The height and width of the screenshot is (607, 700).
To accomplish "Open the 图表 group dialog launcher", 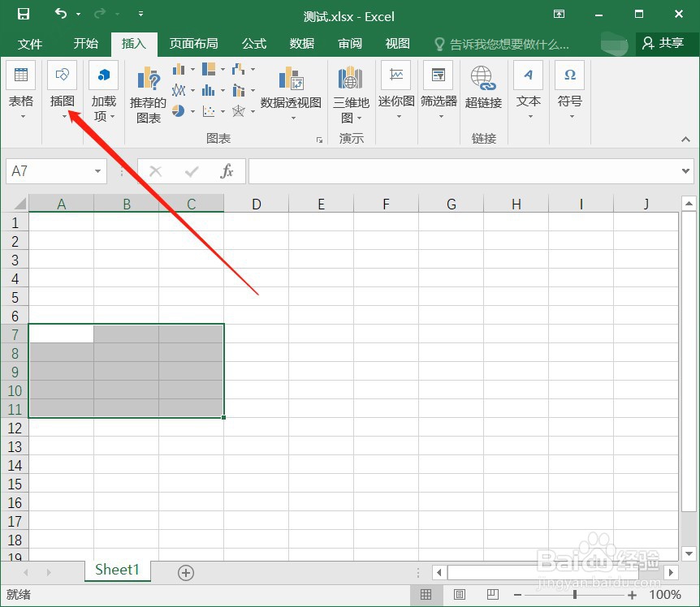I will coord(319,140).
